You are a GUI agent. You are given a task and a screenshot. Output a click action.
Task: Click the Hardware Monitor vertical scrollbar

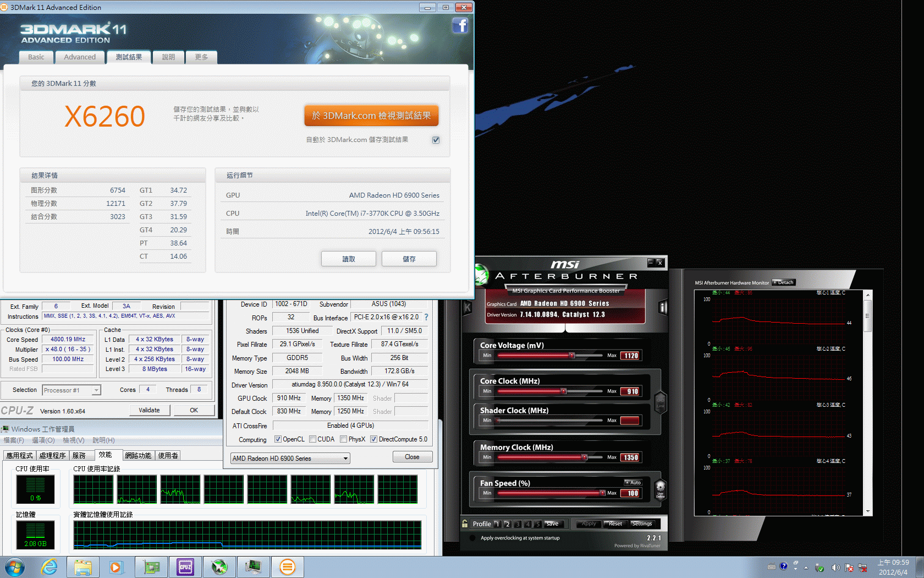coord(868,403)
